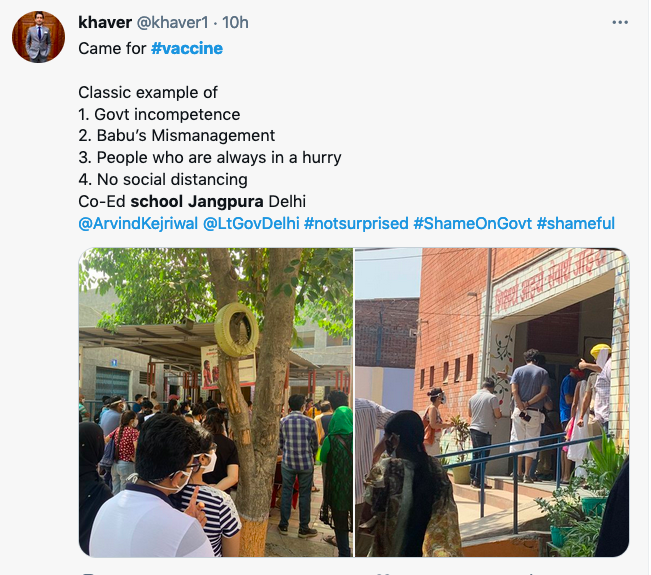Select 'People who are always in a hurry'

click(219, 158)
